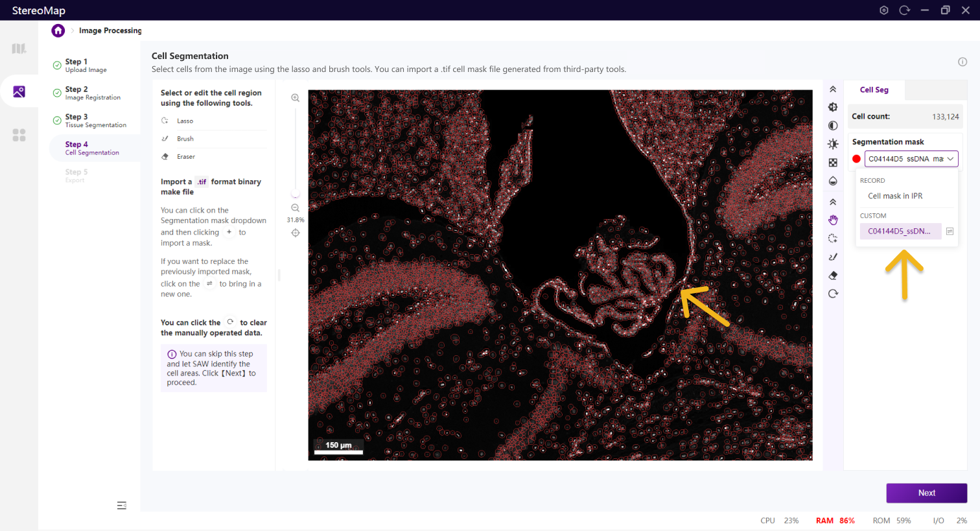The height and width of the screenshot is (531, 980).
Task: Replace the imported custom mask file
Action: coord(950,231)
